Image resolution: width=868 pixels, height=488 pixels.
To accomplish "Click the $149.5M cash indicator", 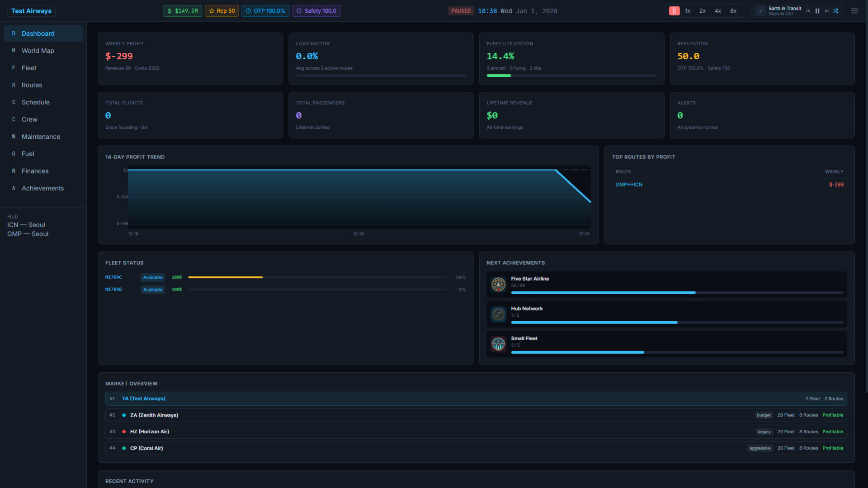I will [x=183, y=11].
